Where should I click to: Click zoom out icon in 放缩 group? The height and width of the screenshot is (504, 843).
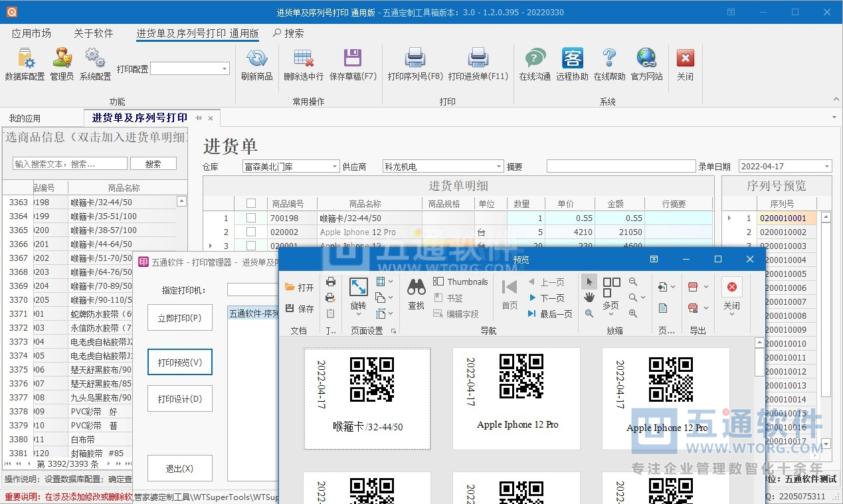633,282
